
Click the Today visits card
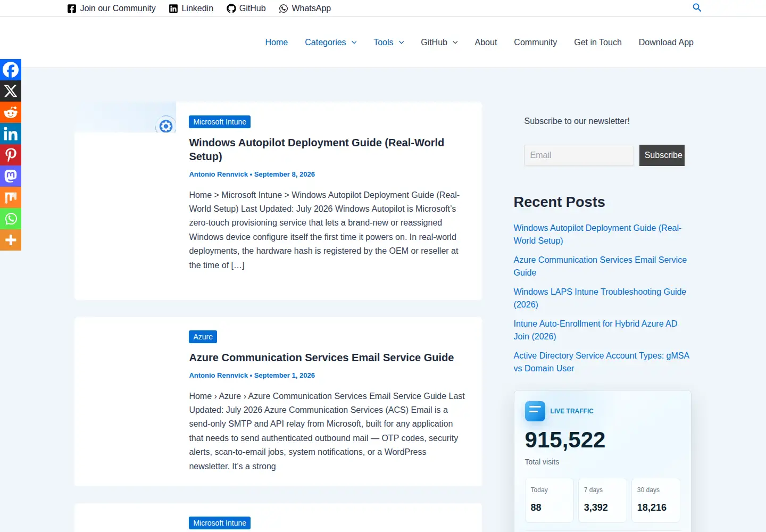pyautogui.click(x=549, y=500)
